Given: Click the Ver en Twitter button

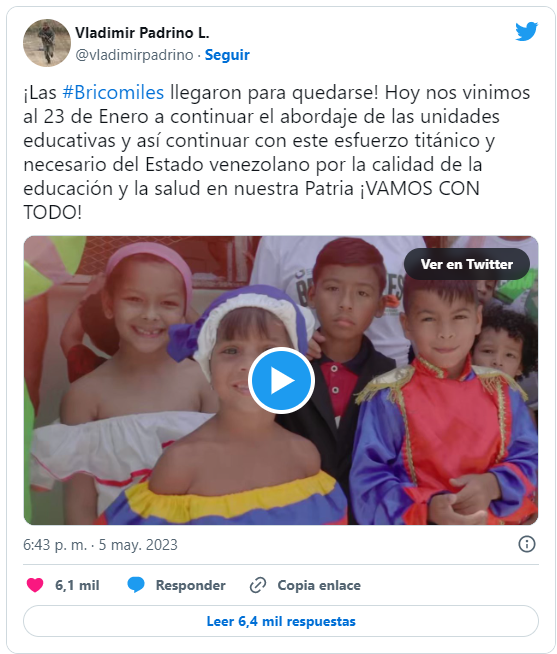Looking at the screenshot, I should [466, 264].
